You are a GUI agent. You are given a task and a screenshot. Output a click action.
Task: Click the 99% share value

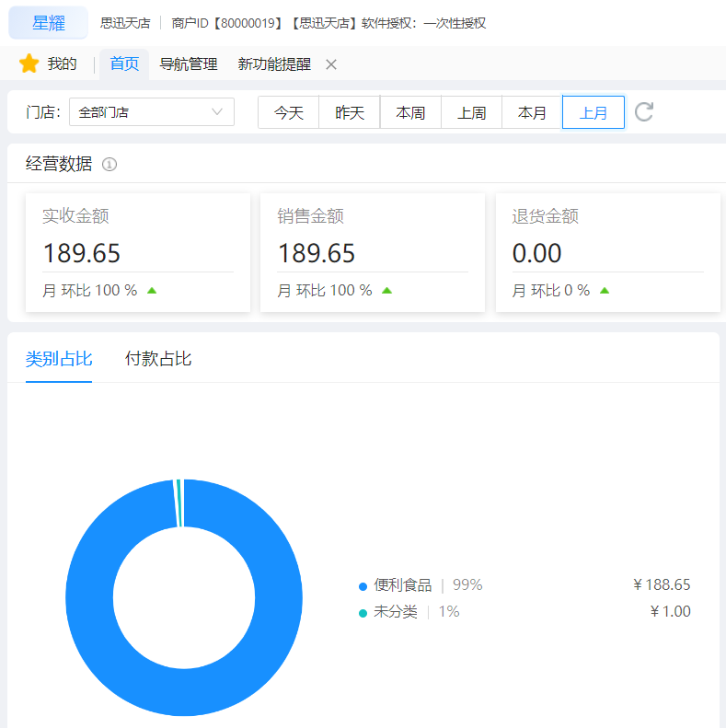[467, 584]
